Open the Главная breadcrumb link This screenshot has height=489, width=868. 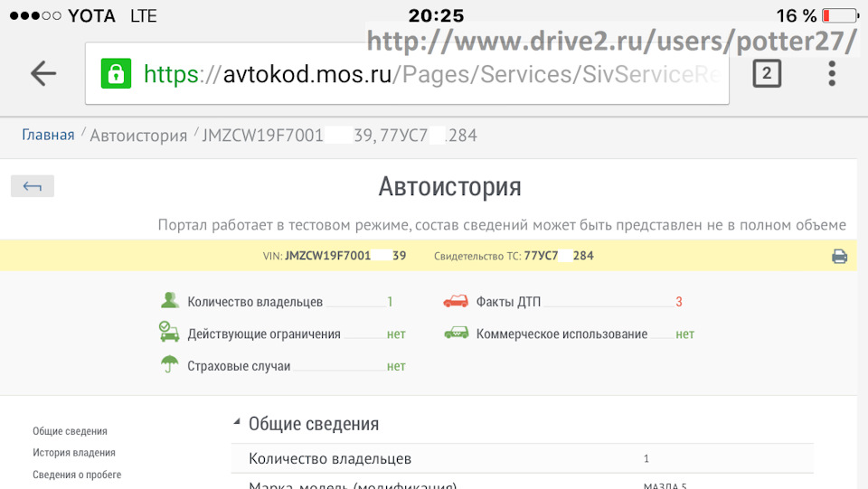point(48,135)
